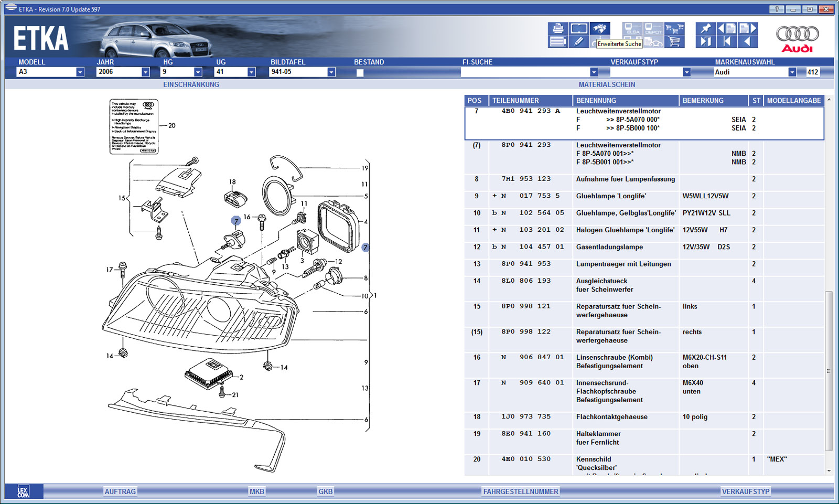
Task: Select part number 8L0 806 193
Action: pyautogui.click(x=526, y=281)
